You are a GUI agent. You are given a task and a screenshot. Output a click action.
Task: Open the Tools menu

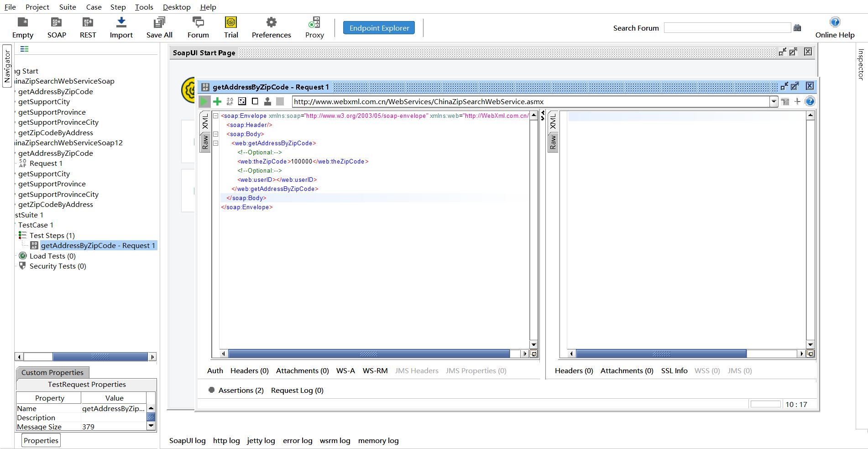144,7
